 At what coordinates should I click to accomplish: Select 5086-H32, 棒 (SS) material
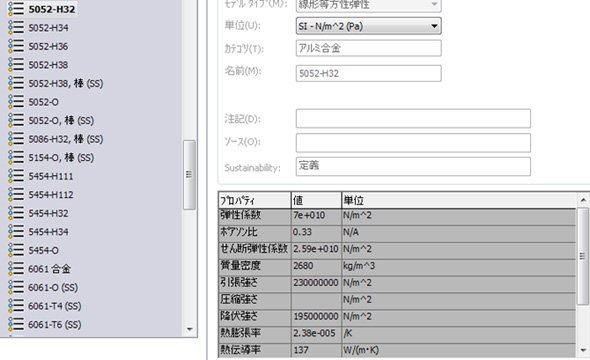[66, 139]
